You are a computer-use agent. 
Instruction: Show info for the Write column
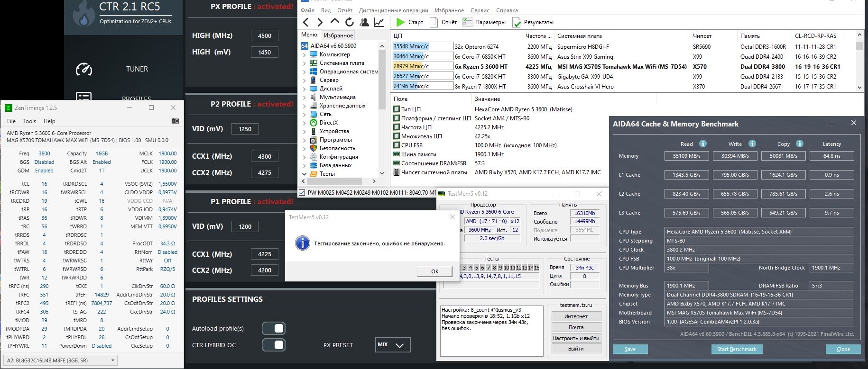tap(752, 144)
